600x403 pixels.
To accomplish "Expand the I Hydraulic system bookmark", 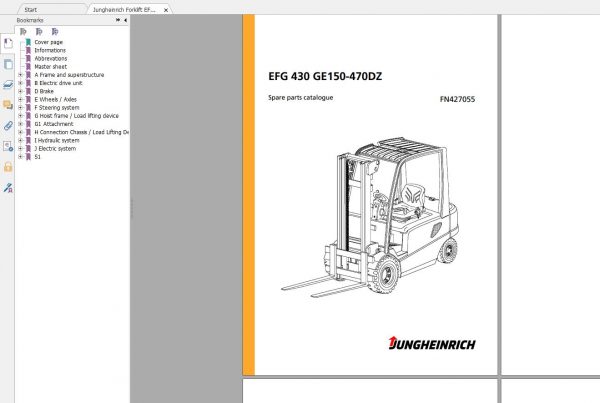I will coord(21,140).
